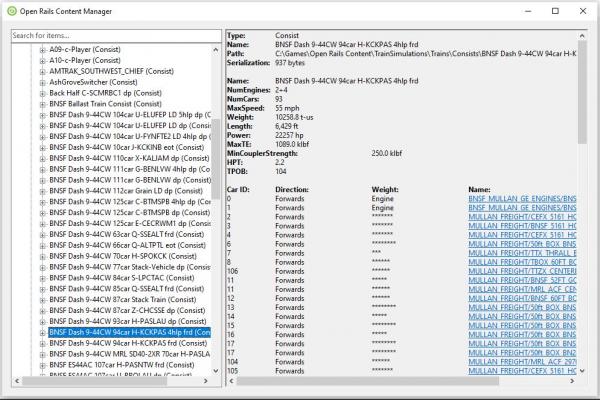This screenshot has height=400, width=600.
Task: Expand the A10-c-Player consist node
Action: click(x=42, y=60)
